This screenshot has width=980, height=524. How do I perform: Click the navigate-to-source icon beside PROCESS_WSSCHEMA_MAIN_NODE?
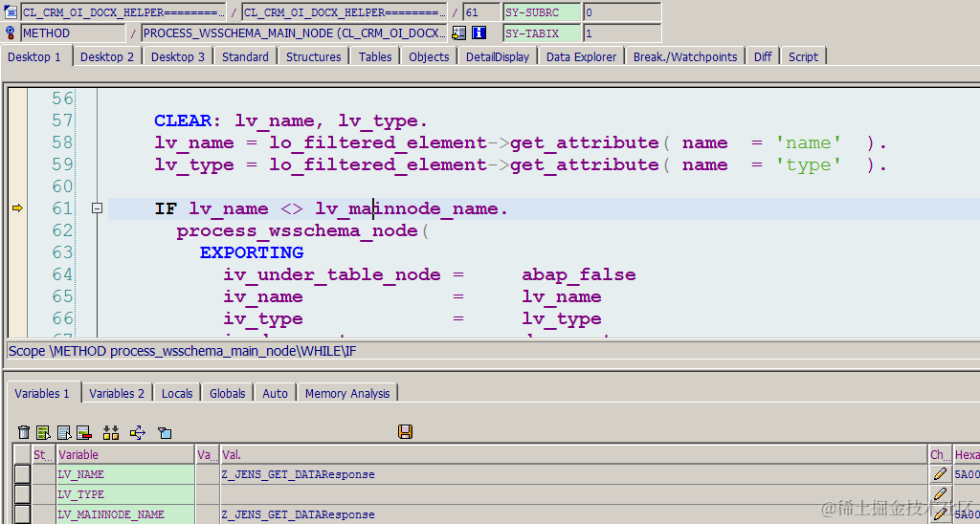pos(458,33)
